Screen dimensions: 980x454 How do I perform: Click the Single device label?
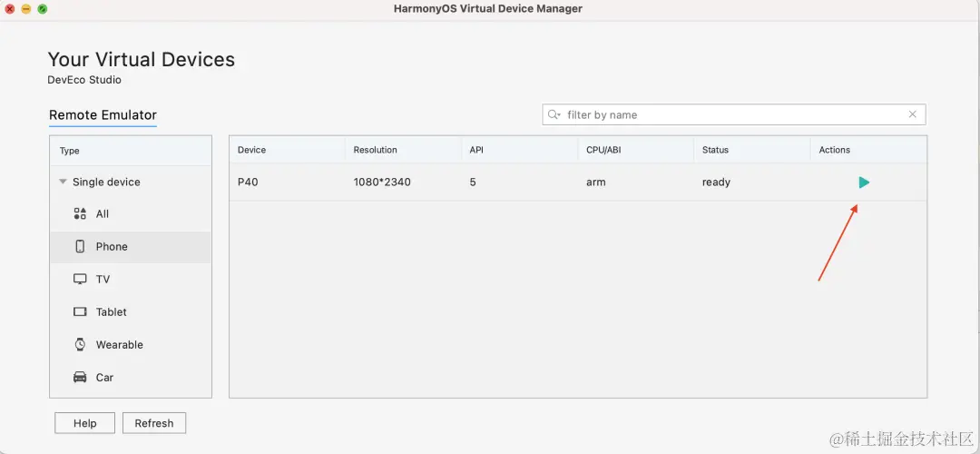pyautogui.click(x=106, y=182)
